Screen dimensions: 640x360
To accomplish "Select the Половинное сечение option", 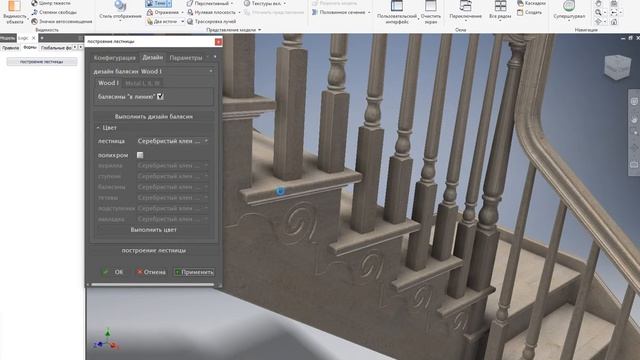I will (339, 12).
